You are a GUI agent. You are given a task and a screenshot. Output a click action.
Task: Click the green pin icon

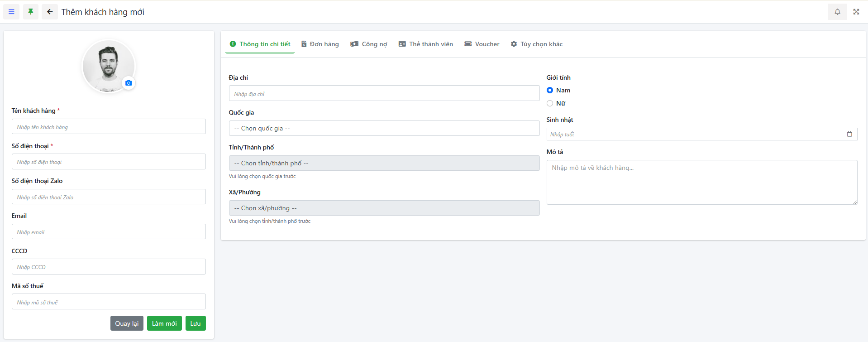point(31,12)
